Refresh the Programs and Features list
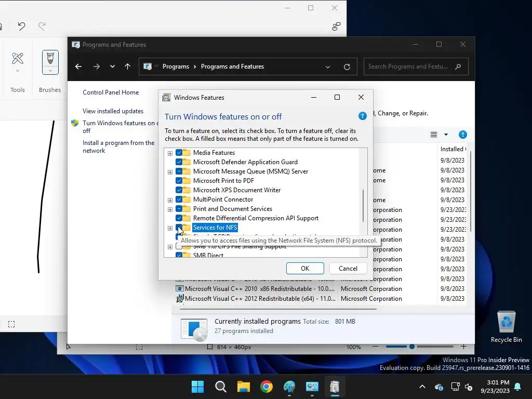532x399 pixels. click(347, 67)
